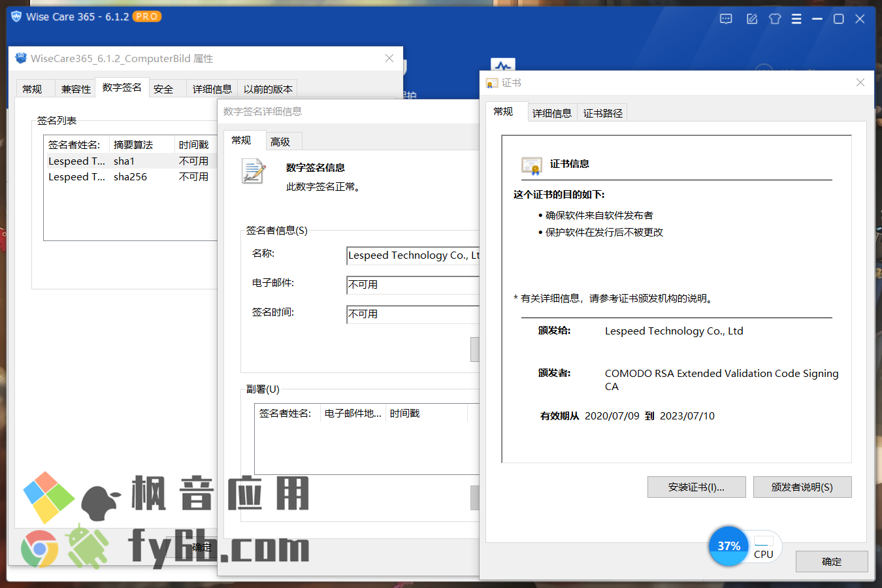This screenshot has height=588, width=882.
Task: Click the 签名时间 field showing 不可用
Action: pos(413,314)
